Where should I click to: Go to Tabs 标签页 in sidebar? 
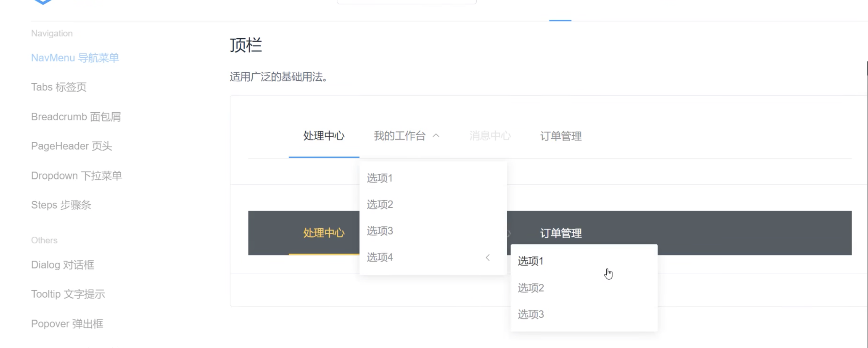tap(59, 87)
